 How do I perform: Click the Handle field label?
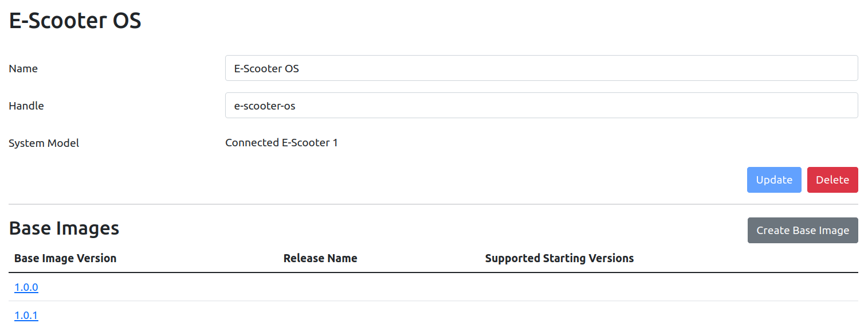tap(26, 106)
